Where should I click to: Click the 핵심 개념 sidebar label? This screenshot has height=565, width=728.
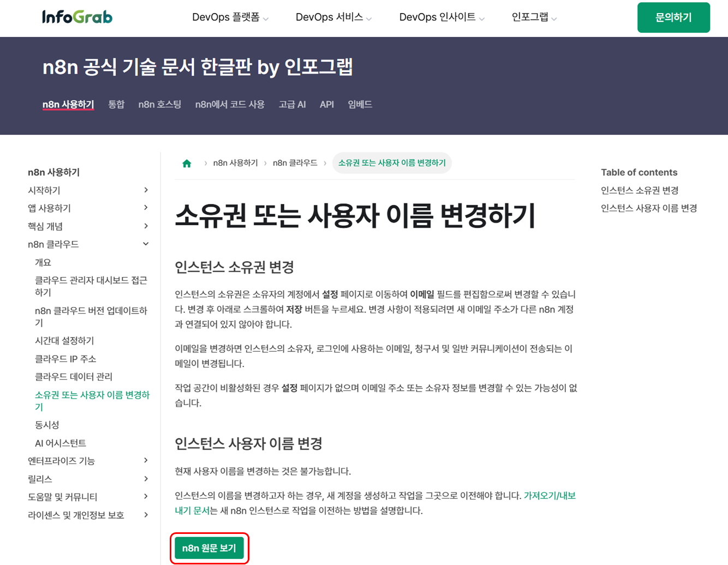pos(45,226)
